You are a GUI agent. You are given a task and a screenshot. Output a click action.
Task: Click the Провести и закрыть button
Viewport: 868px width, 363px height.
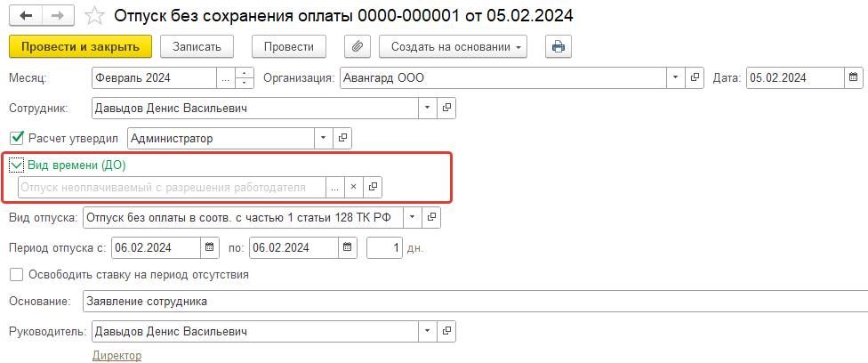pyautogui.click(x=80, y=47)
